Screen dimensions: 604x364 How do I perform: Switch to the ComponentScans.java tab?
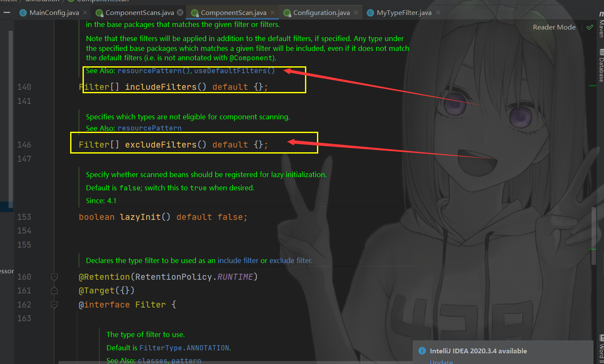(x=139, y=13)
